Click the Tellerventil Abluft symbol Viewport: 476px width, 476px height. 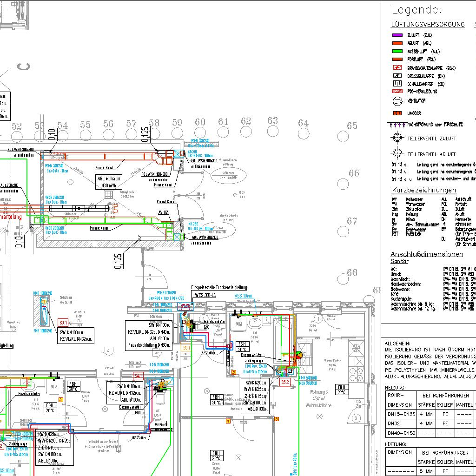(397, 153)
